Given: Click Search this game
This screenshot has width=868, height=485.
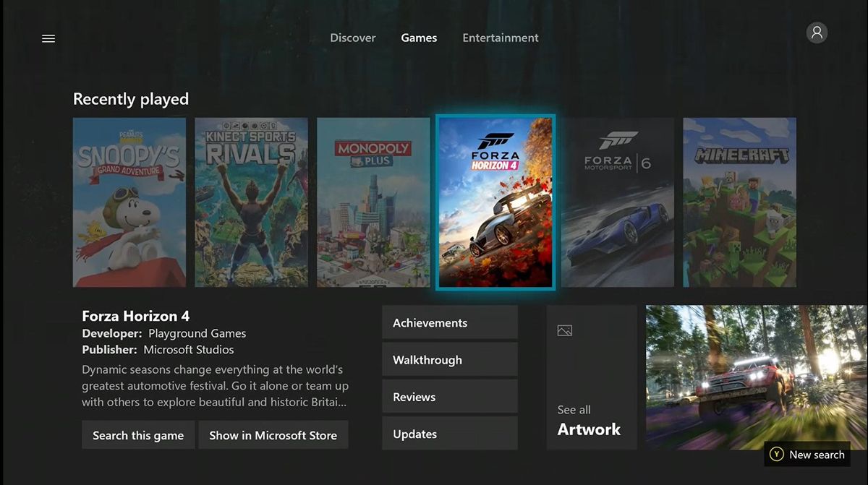Looking at the screenshot, I should 137,434.
